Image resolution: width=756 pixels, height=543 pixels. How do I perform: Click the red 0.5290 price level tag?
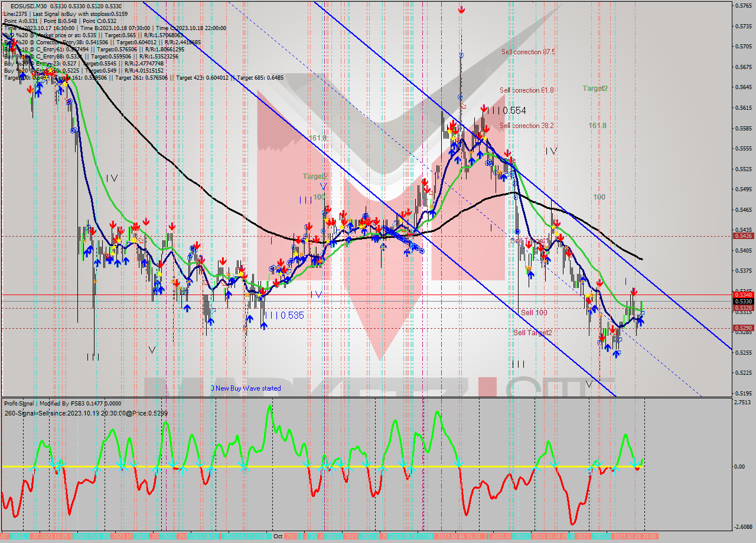pyautogui.click(x=742, y=328)
